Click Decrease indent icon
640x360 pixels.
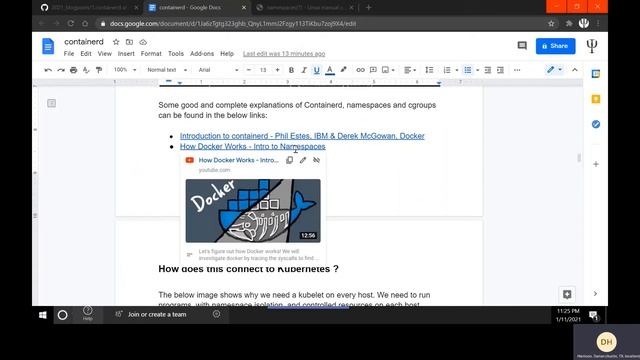pos(488,70)
